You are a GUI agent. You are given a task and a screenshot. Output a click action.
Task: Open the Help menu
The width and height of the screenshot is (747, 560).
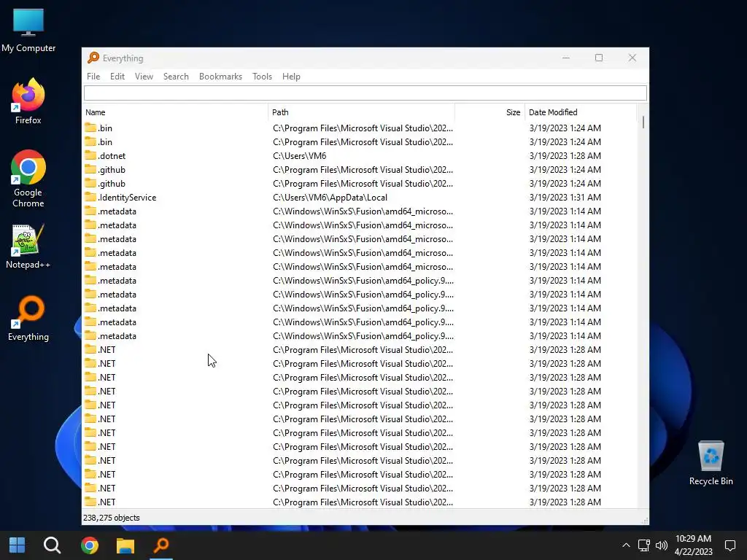[x=291, y=76]
